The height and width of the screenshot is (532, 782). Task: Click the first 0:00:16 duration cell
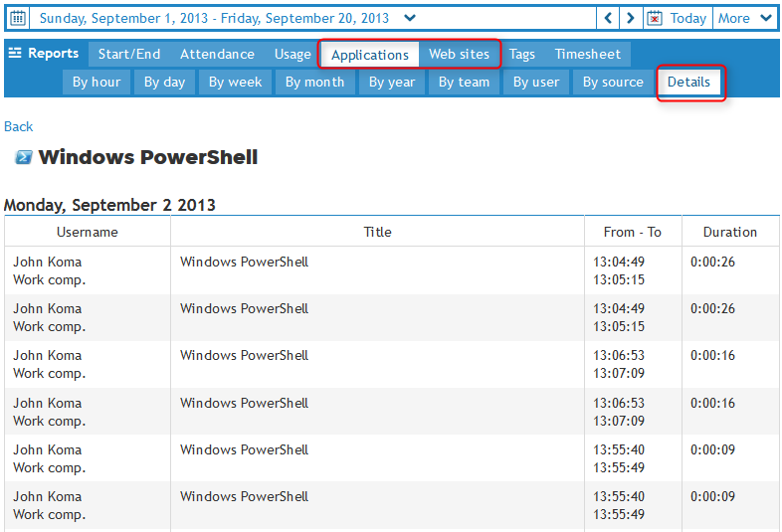pos(712,356)
